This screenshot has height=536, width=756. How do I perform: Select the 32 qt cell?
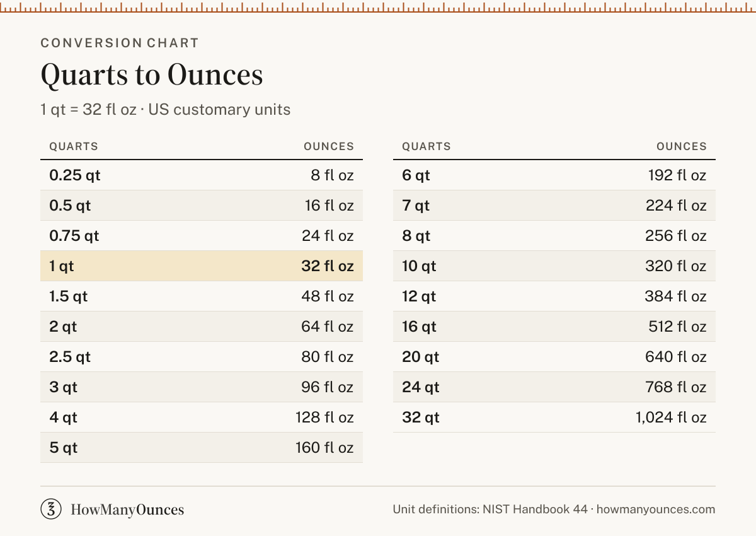420,417
